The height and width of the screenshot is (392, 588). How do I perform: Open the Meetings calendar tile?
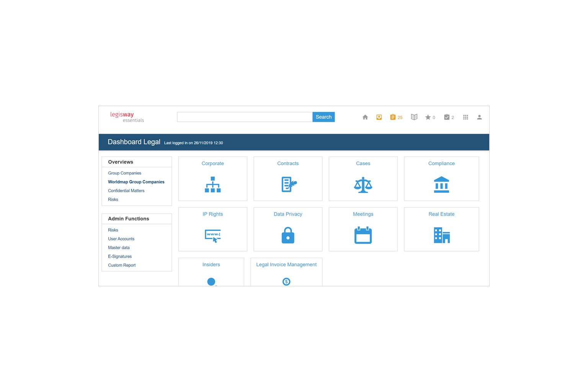pyautogui.click(x=363, y=229)
